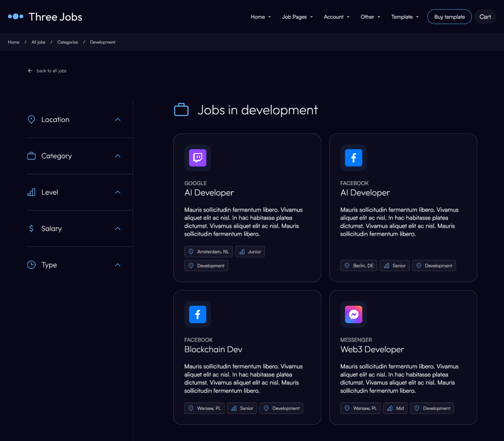Click Salary filter label
504x441 pixels.
tap(51, 228)
